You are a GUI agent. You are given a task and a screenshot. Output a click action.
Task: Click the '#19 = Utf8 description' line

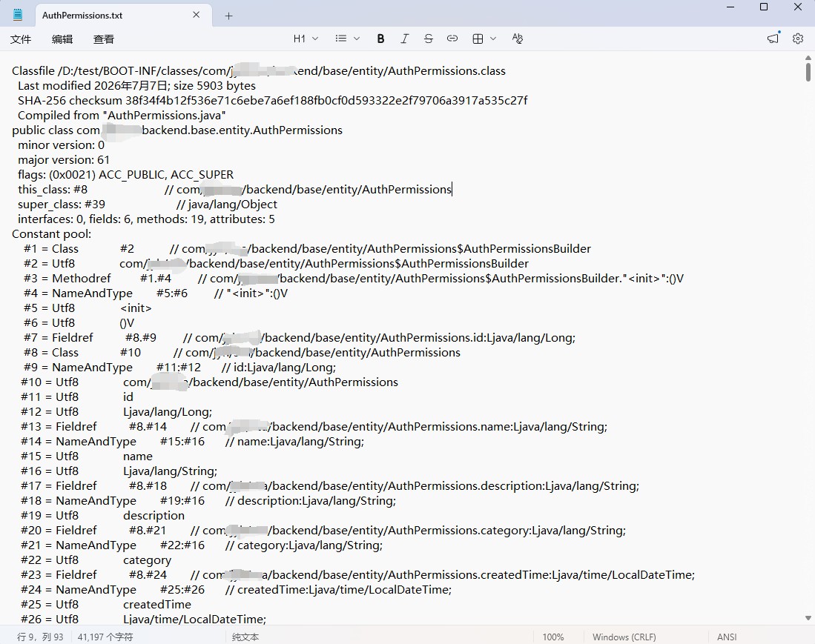(x=102, y=515)
